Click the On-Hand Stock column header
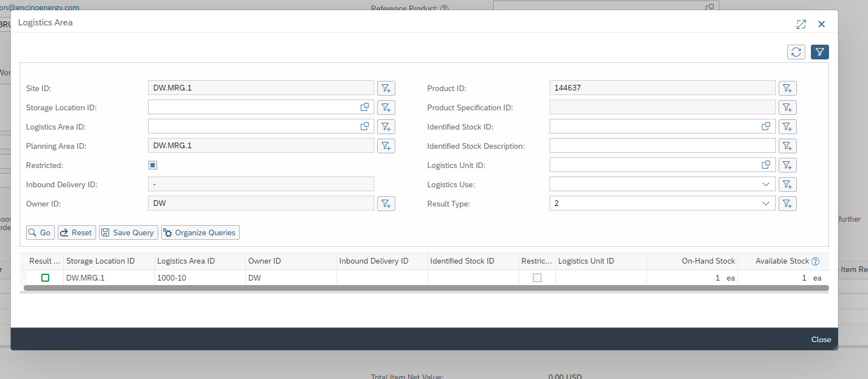 click(x=692, y=261)
